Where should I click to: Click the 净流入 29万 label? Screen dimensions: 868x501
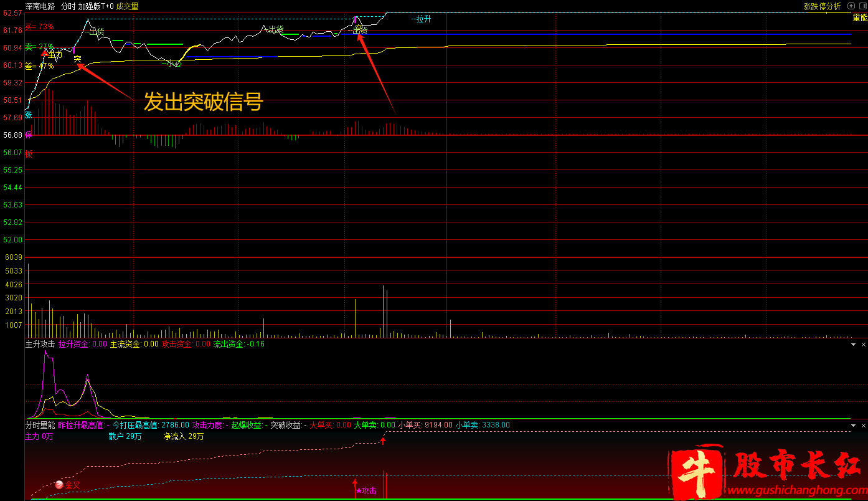click(184, 437)
